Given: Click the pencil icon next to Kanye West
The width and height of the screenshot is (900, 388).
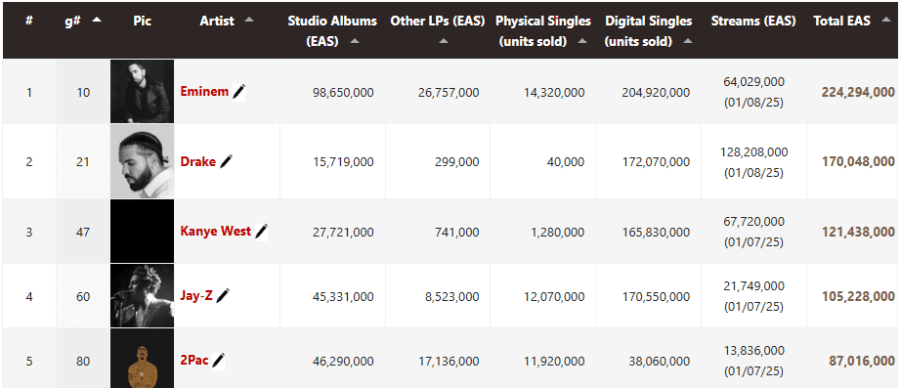Looking at the screenshot, I should tap(262, 232).
